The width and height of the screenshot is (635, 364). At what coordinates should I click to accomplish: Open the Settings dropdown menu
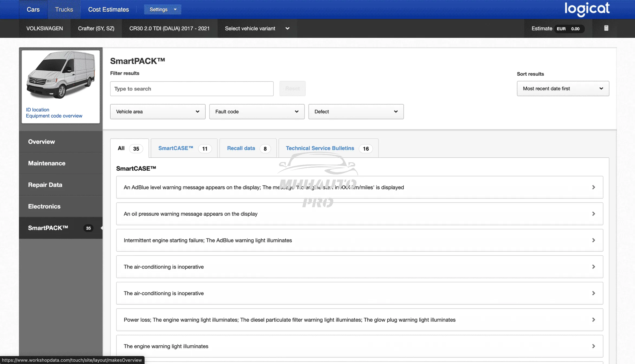pyautogui.click(x=163, y=9)
